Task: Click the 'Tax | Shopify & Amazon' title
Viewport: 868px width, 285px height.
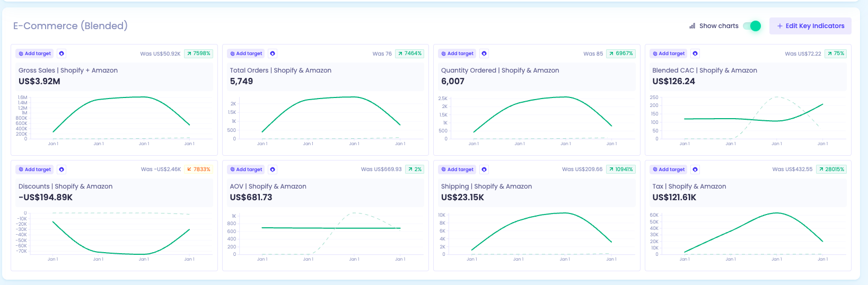Action: point(689,186)
